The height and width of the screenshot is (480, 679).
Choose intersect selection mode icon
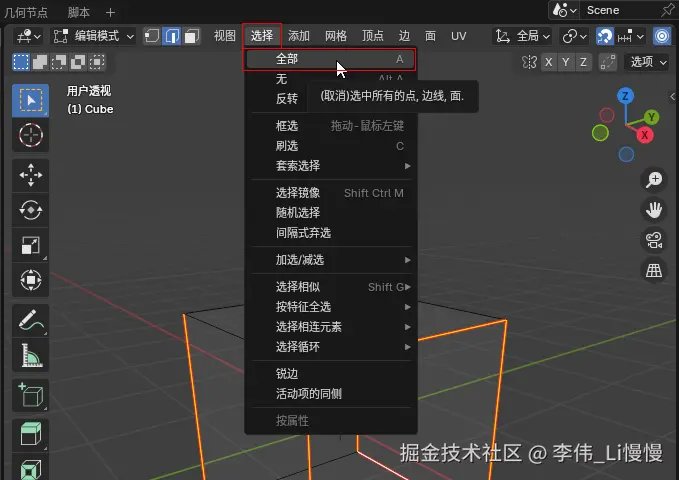[97, 62]
